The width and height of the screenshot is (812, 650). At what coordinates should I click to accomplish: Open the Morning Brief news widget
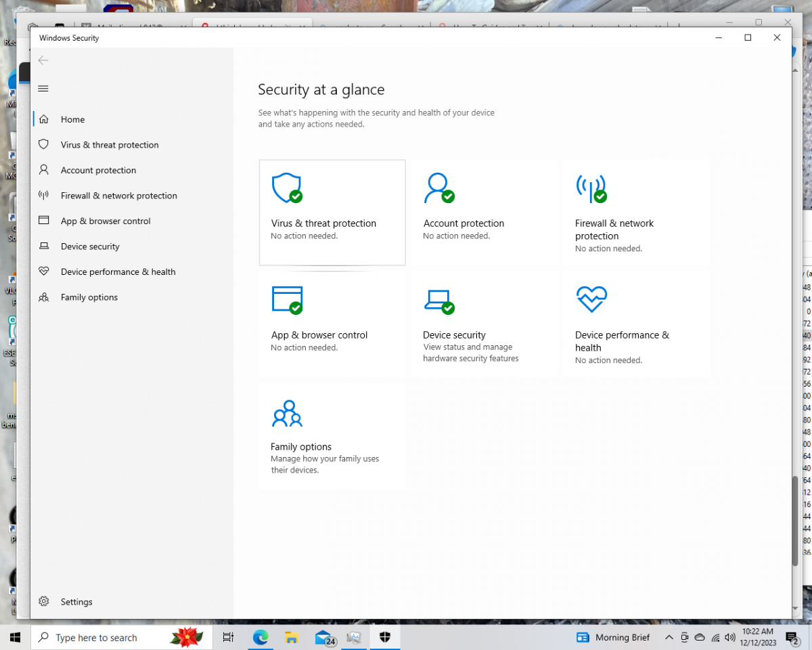coord(613,637)
